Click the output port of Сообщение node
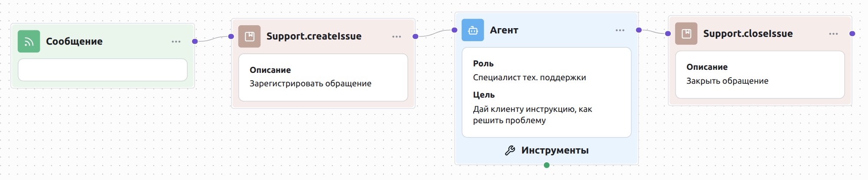This screenshot has width=868, height=180. 195,41
